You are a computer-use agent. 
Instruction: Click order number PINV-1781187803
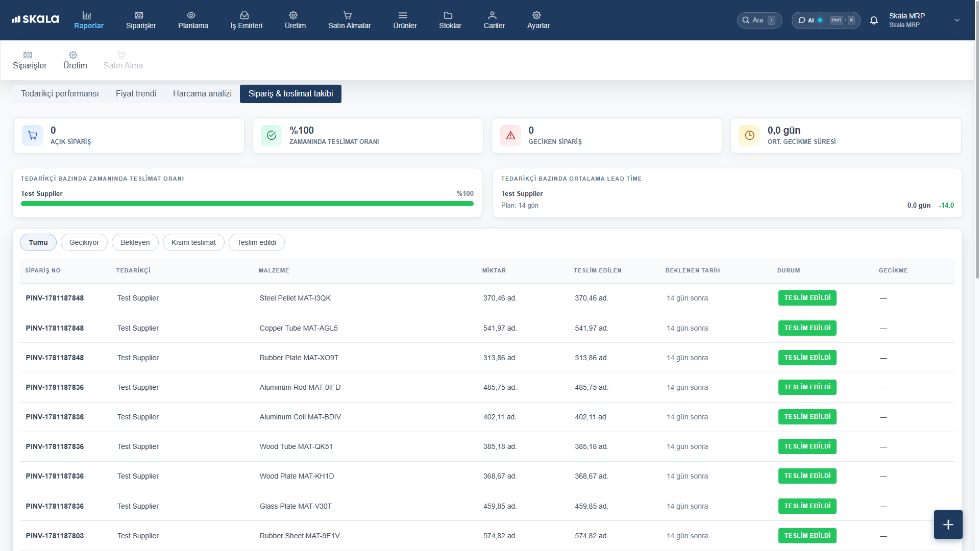[55, 536]
